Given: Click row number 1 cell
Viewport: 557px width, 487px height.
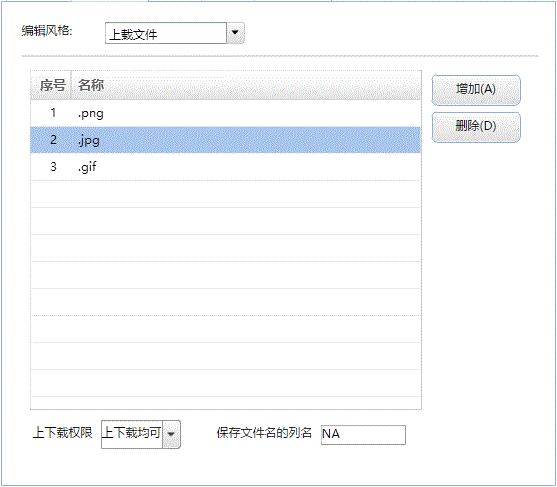Looking at the screenshot, I should 53,113.
